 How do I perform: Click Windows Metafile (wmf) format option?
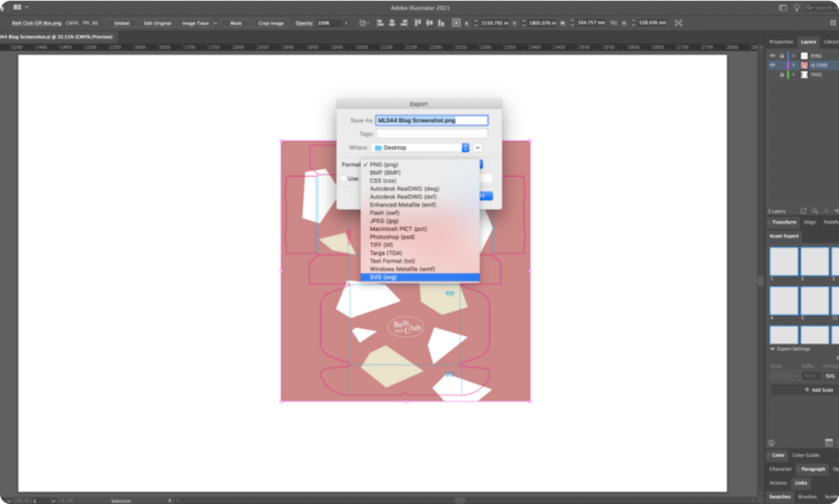click(x=420, y=269)
